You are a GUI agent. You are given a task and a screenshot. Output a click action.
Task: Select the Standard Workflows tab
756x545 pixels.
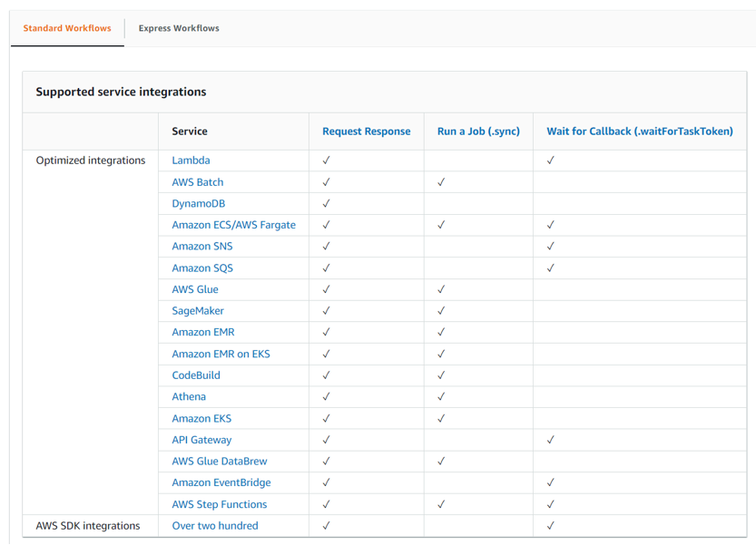pos(66,28)
